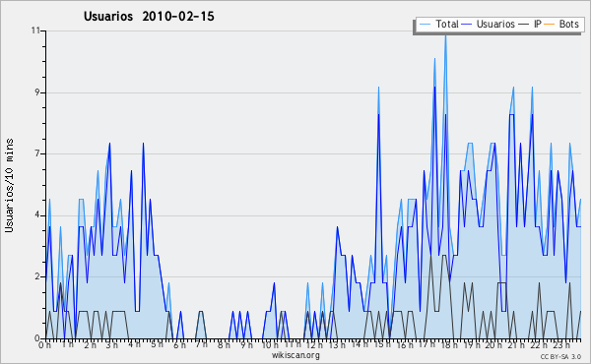Click the y-axis value '7'
The width and height of the screenshot is (591, 364).
[37, 153]
